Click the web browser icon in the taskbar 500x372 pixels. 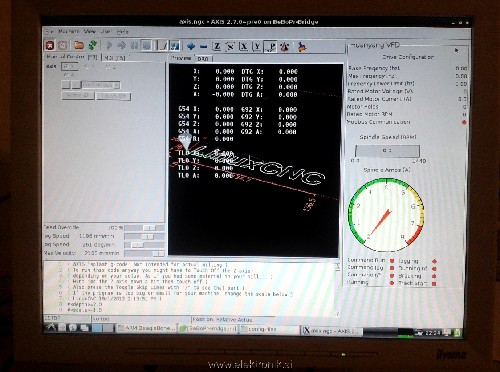tap(73, 328)
